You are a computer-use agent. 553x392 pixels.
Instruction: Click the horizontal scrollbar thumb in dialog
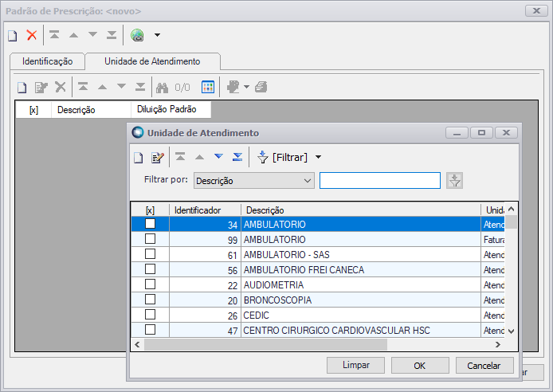pyautogui.click(x=265, y=344)
